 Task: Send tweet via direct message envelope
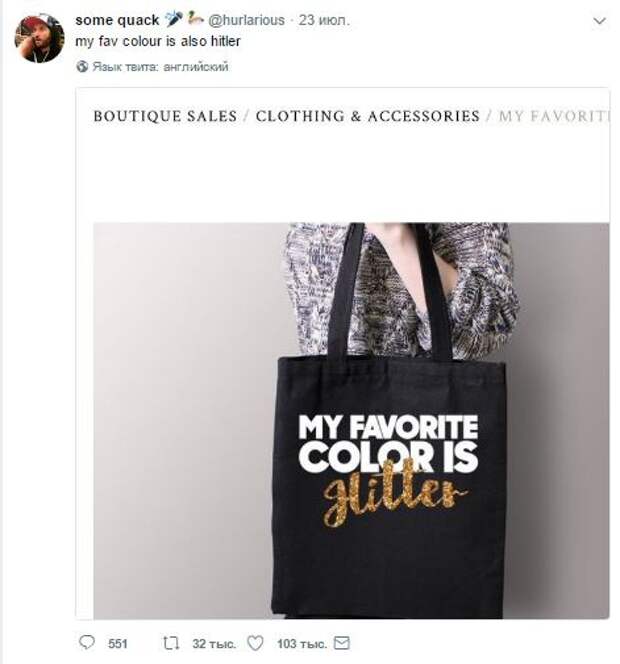(x=341, y=643)
